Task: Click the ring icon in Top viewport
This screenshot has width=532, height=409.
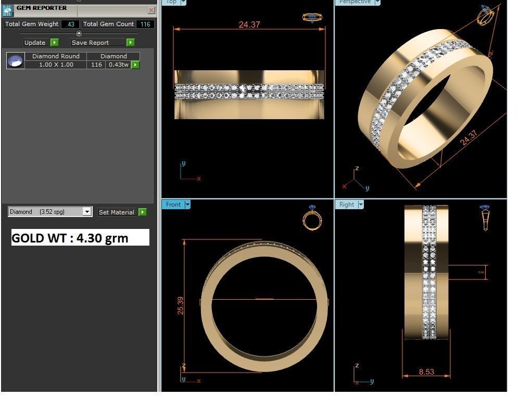Action: [x=312, y=17]
